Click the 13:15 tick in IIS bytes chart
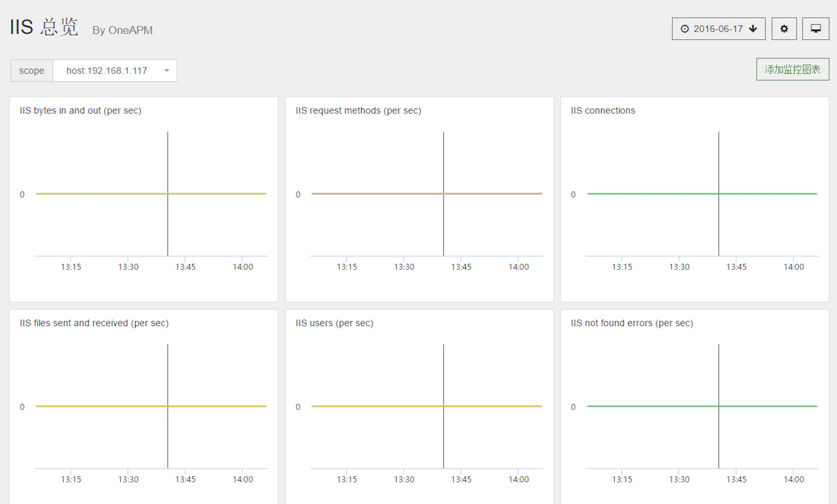The height and width of the screenshot is (504, 837). (x=71, y=267)
